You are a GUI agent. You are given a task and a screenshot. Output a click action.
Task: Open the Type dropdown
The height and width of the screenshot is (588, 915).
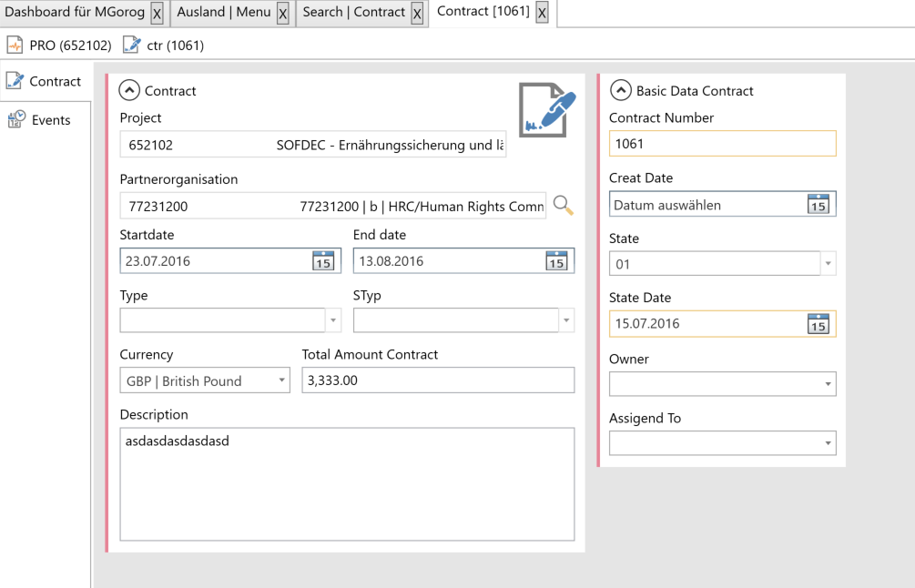(333, 320)
